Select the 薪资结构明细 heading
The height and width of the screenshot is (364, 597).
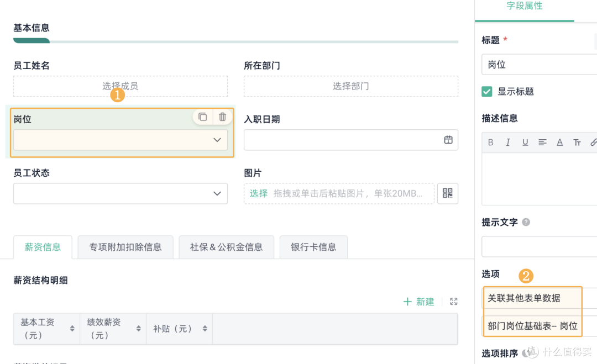pos(40,281)
